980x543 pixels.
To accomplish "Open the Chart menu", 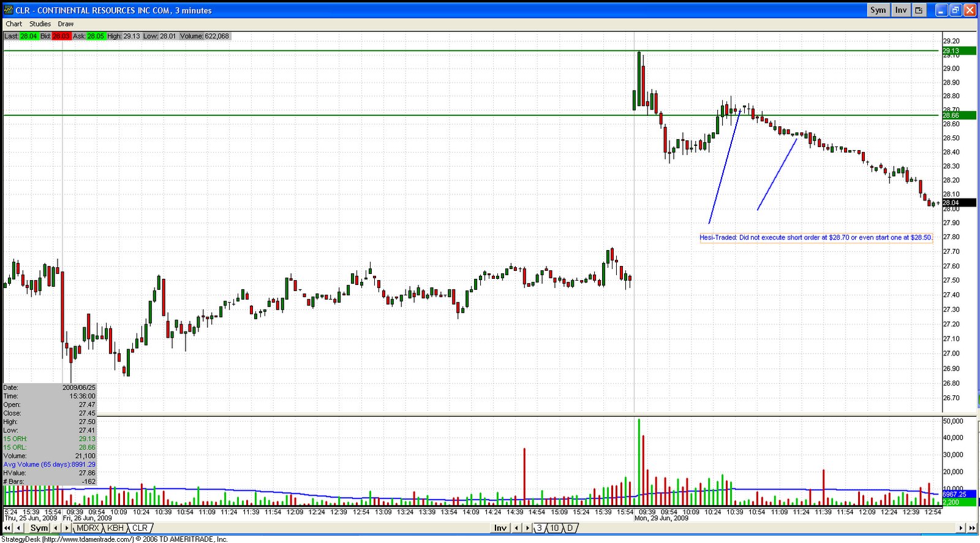I will [13, 24].
